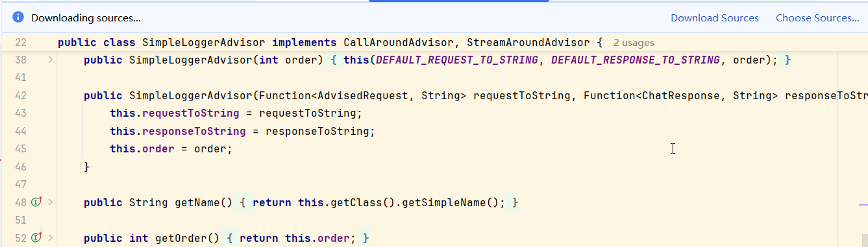
Task: Click the purple stripe mark in the error stripe
Action: coord(863,204)
